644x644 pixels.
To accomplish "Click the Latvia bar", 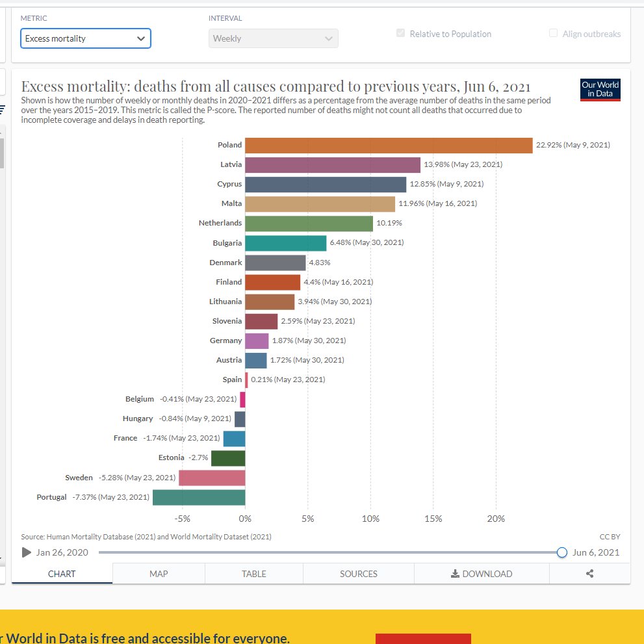I will click(333, 165).
